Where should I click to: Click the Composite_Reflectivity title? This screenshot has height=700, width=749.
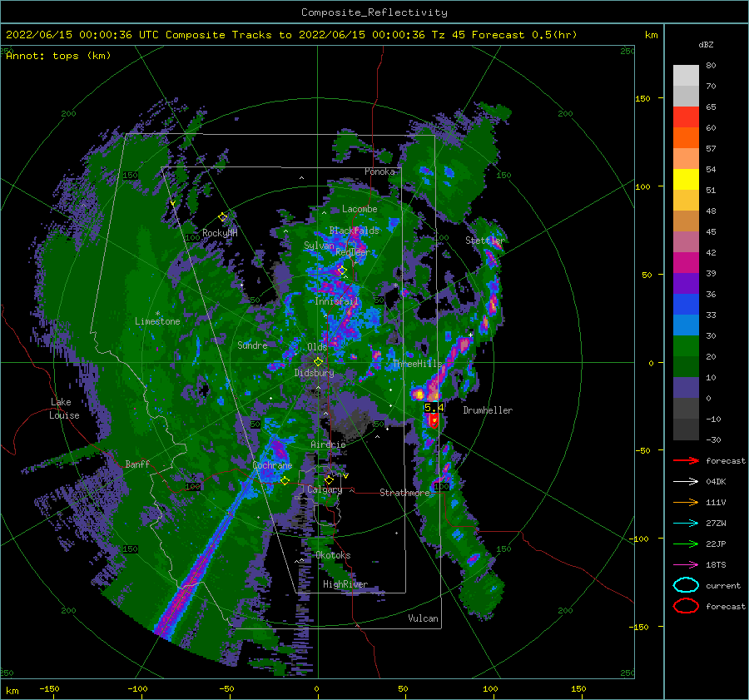374,12
